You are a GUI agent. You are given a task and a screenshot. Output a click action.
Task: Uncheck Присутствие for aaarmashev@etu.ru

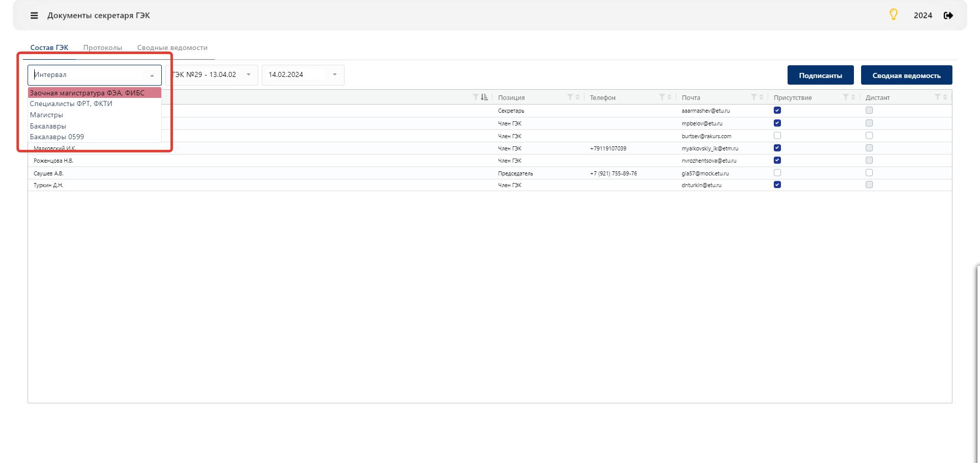(x=777, y=110)
